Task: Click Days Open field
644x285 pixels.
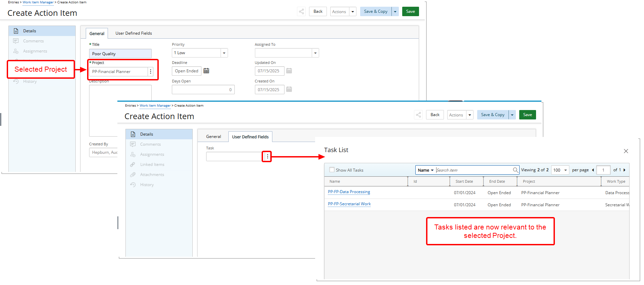Action: pos(203,90)
